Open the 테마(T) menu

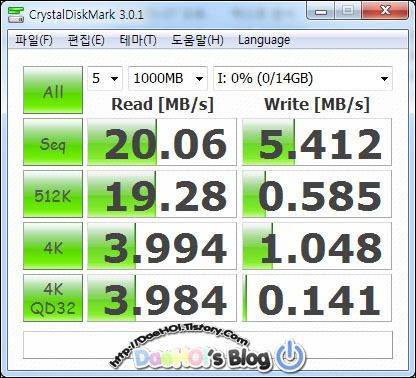point(138,40)
